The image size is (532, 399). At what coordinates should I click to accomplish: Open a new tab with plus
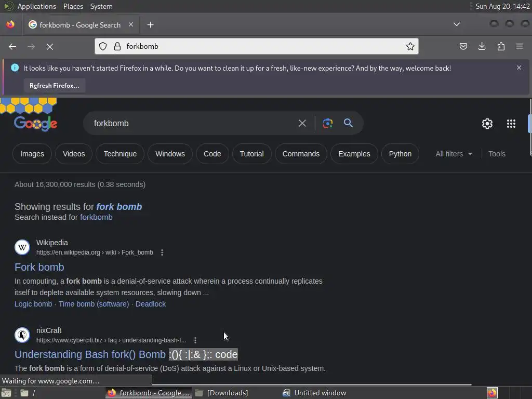150,25
